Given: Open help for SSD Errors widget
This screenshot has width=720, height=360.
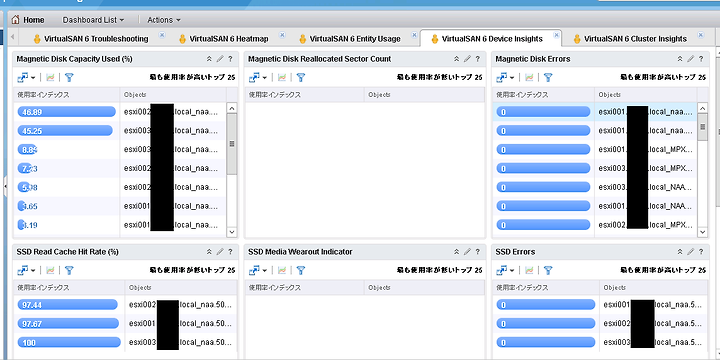Looking at the screenshot, I should click(701, 252).
